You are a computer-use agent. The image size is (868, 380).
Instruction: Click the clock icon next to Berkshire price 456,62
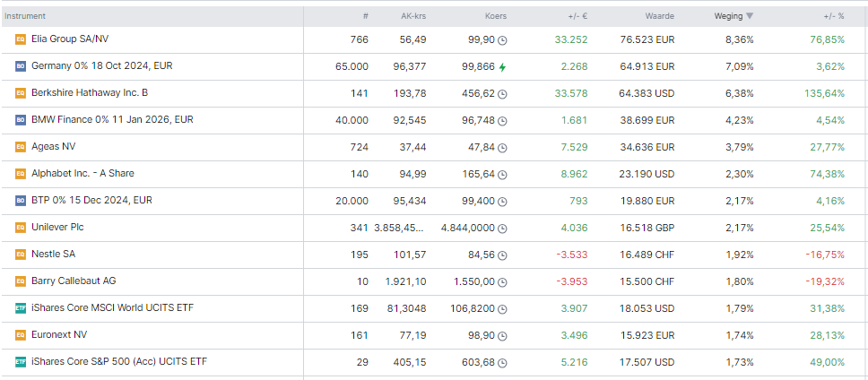click(x=502, y=94)
